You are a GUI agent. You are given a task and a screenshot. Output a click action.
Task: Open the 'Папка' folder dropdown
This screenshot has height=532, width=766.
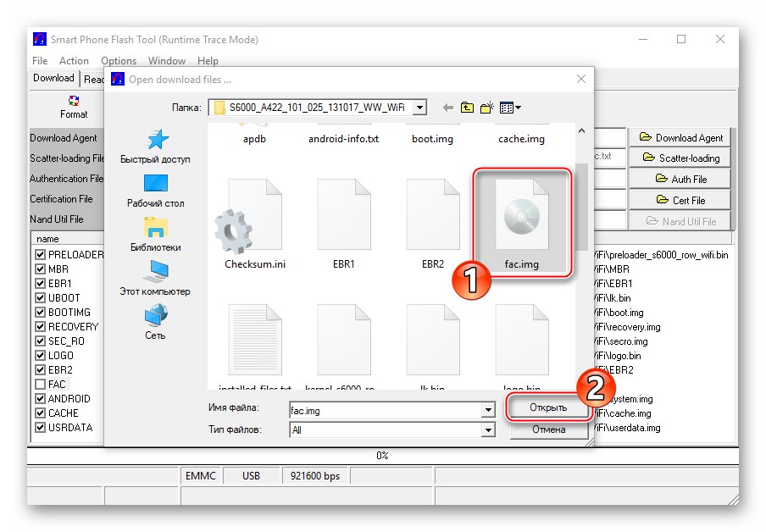(420, 108)
